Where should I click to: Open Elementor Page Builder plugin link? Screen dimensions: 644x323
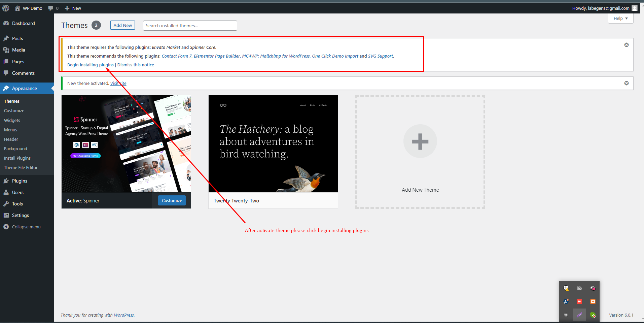(217, 56)
